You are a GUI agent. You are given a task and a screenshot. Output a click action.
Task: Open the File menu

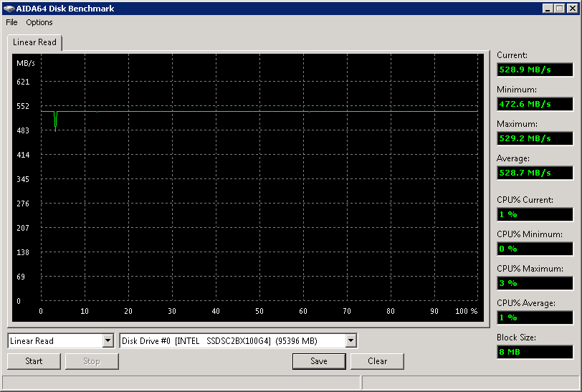[11, 22]
